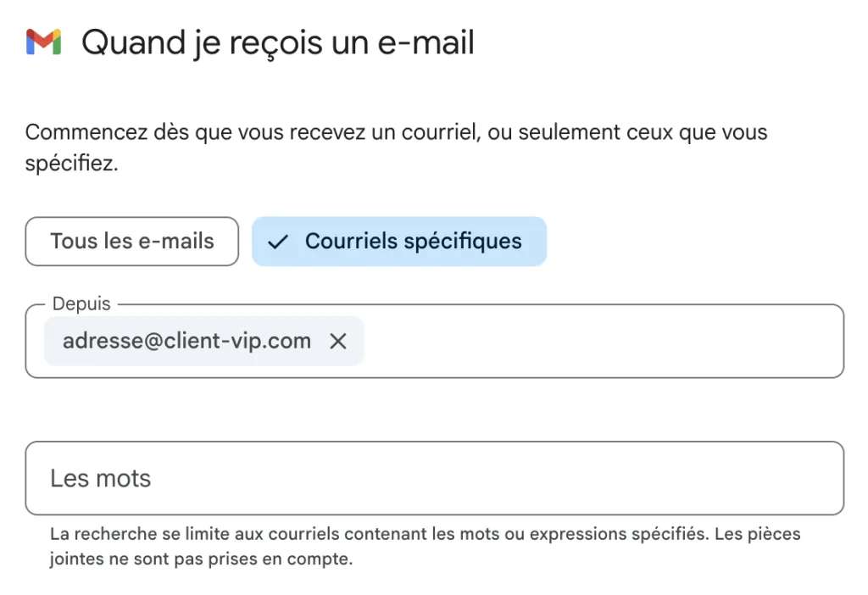Screen dimensions: 868x595
Task: Remove the adresse@client-vip.com chip with X
Action: click(x=338, y=342)
